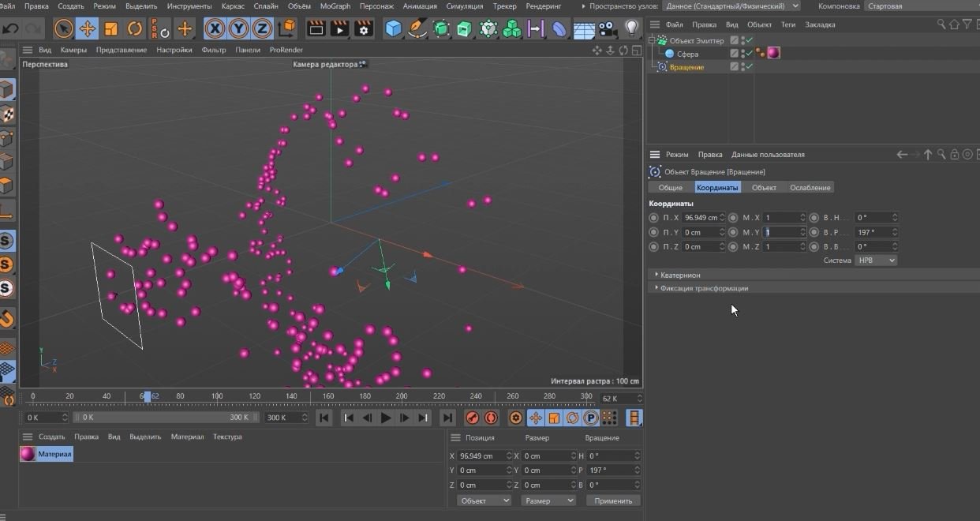Select the Live Selection tool
Screen dimensions: 980x521
[64, 29]
